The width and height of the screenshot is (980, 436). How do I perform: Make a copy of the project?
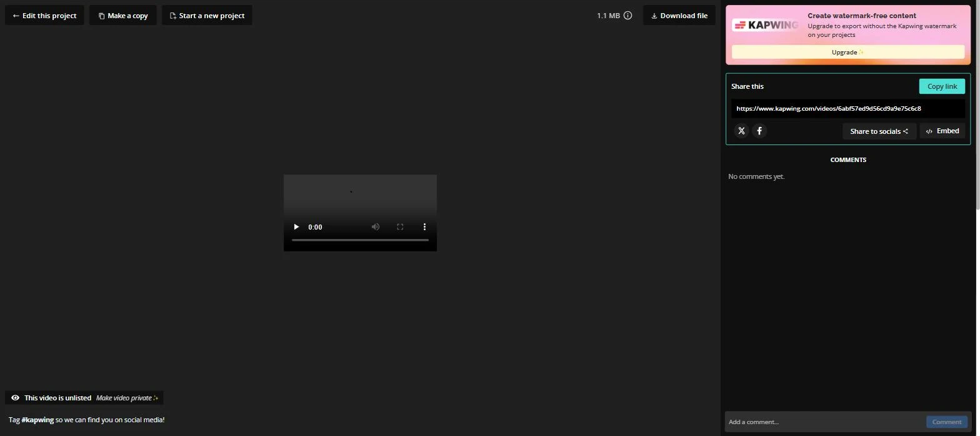tap(122, 16)
